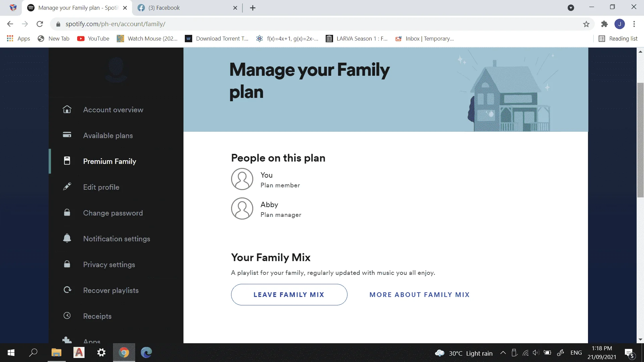The width and height of the screenshot is (644, 362).
Task: Open Recover playlists menu item
Action: pos(111,290)
